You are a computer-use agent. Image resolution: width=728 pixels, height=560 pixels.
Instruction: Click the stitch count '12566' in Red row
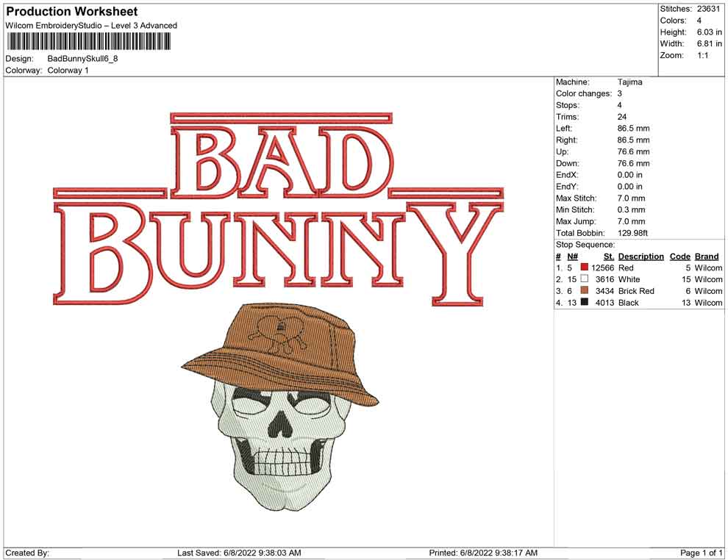603,268
